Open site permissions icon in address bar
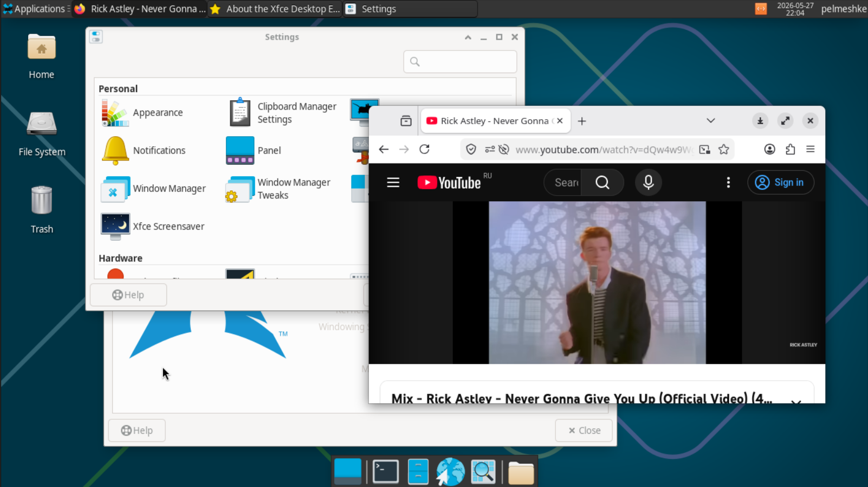 [490, 150]
